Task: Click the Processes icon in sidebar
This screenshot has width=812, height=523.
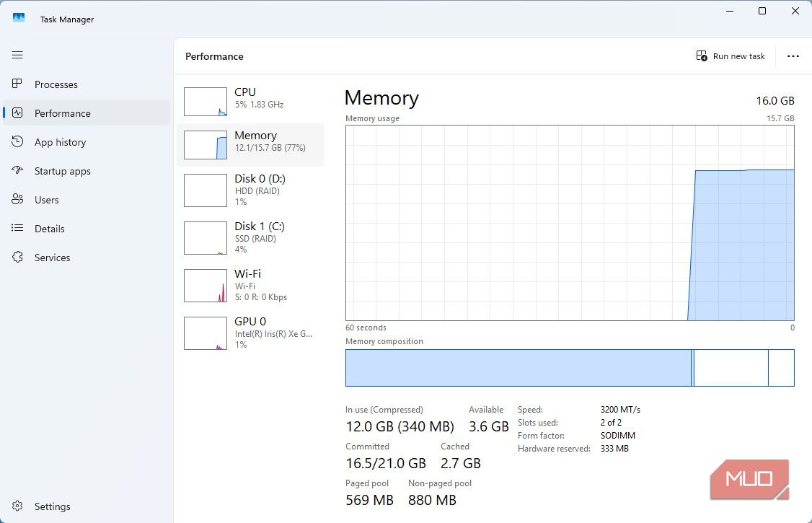Action: 17,84
